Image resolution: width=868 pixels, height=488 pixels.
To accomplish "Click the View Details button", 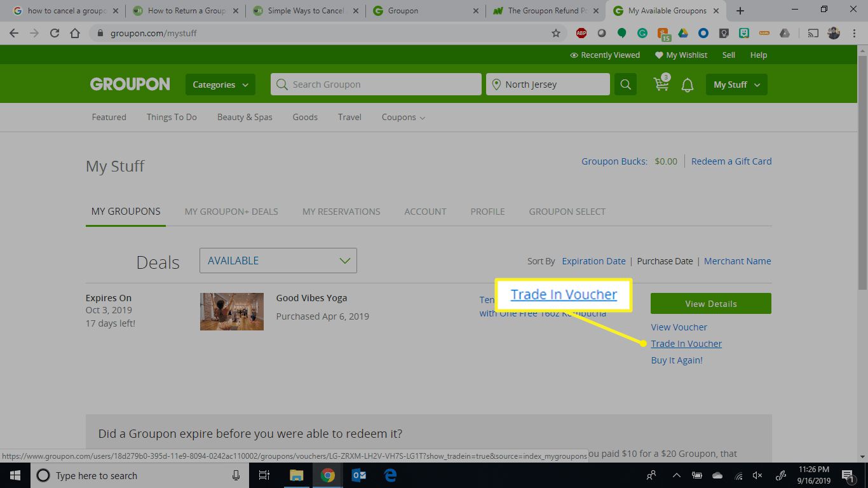I will tap(711, 304).
